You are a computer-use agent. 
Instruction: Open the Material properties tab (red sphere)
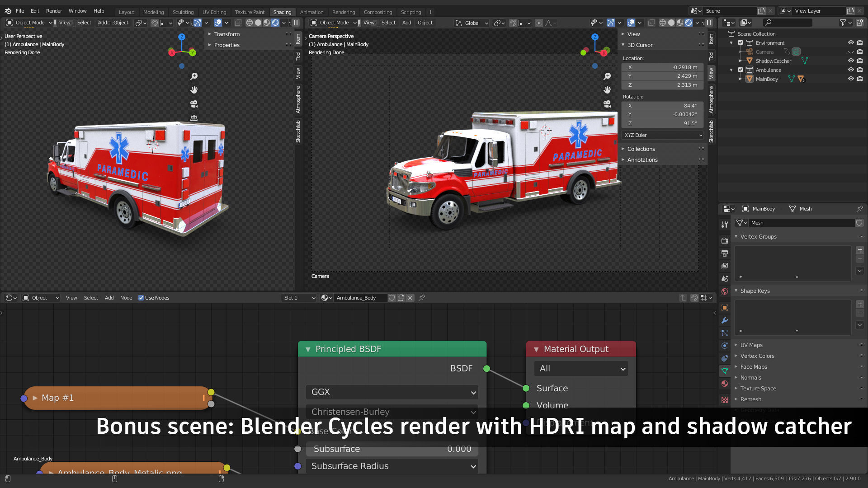[x=725, y=383]
